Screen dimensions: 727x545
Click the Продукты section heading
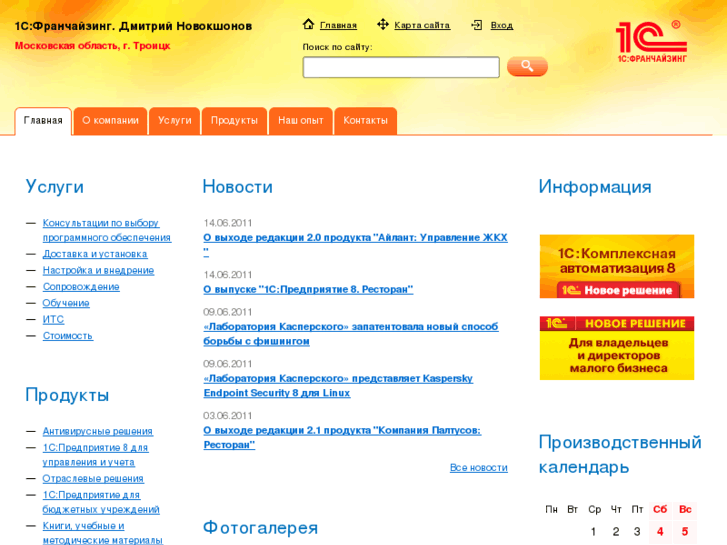(x=67, y=395)
